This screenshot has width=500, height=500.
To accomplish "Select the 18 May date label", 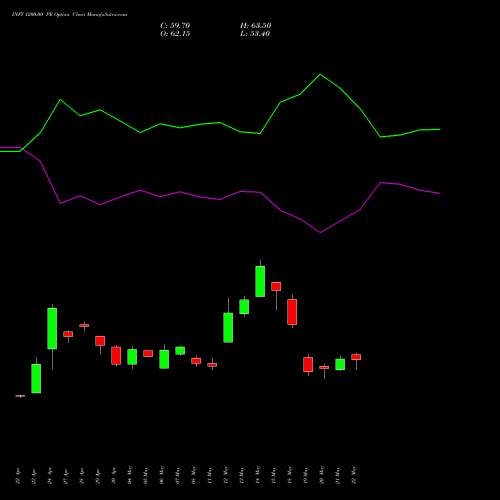I will click(290, 475).
